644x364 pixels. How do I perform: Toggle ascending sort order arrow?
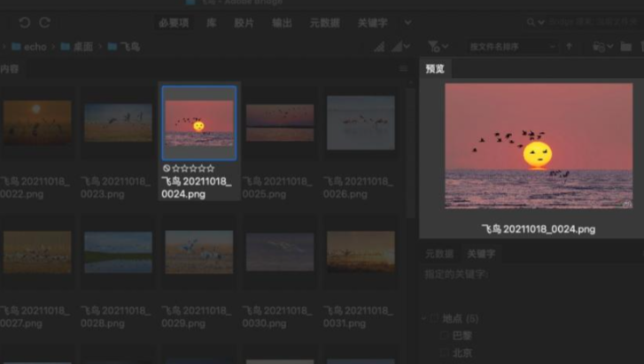click(570, 47)
